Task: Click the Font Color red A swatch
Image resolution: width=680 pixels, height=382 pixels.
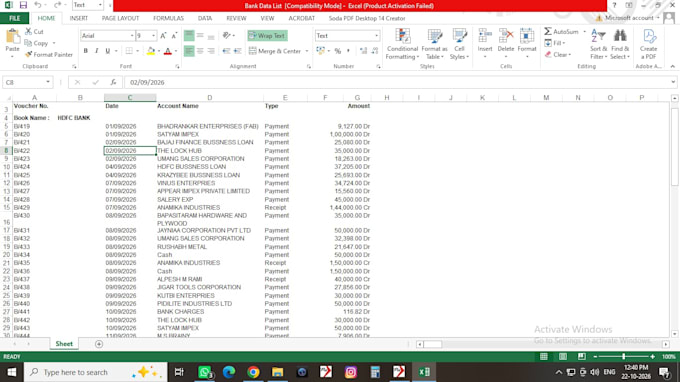Action: coord(168,51)
